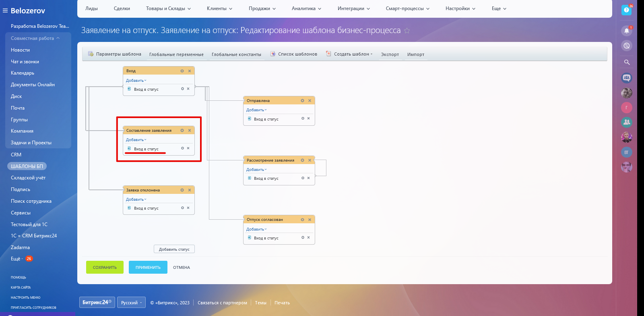This screenshot has width=644, height=316.
Task: Open the group chat icon in right panel
Action: [627, 78]
